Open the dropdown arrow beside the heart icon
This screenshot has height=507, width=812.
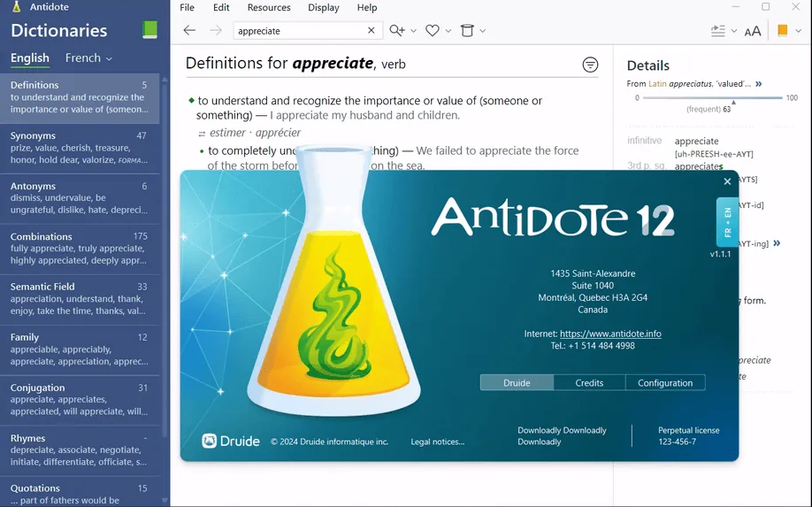pyautogui.click(x=448, y=31)
